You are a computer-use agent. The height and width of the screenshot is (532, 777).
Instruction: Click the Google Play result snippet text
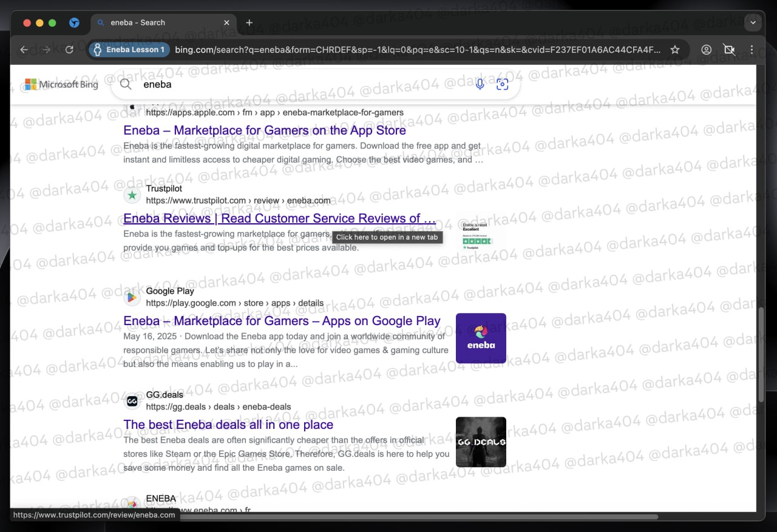[286, 350]
